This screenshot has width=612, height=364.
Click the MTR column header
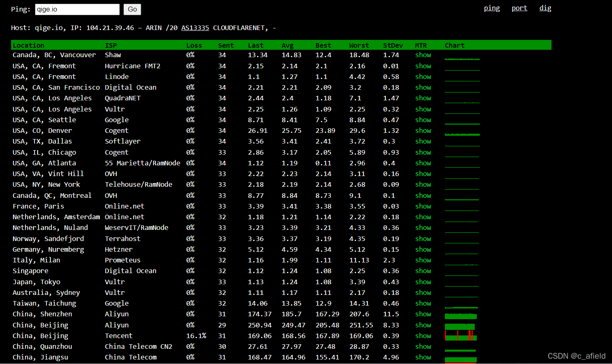tap(421, 45)
